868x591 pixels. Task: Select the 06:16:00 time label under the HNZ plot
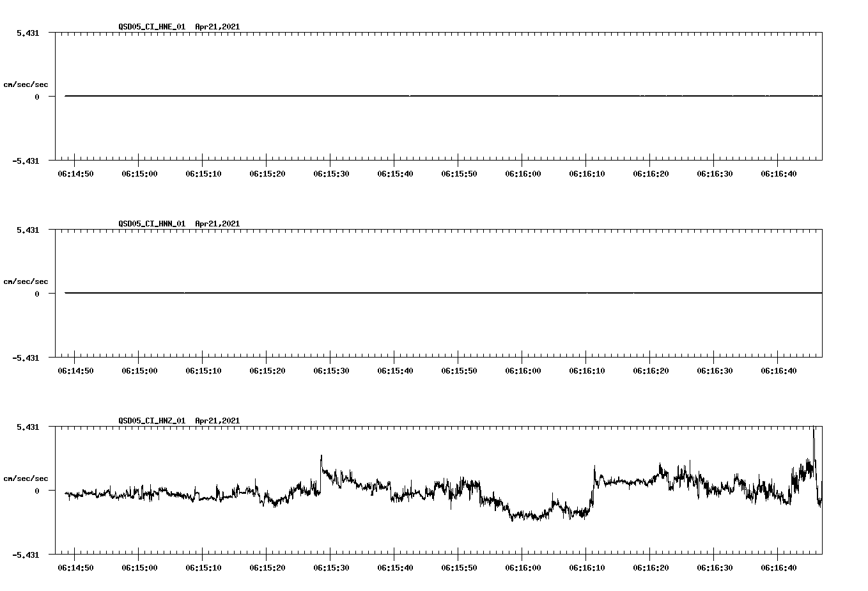tap(524, 567)
